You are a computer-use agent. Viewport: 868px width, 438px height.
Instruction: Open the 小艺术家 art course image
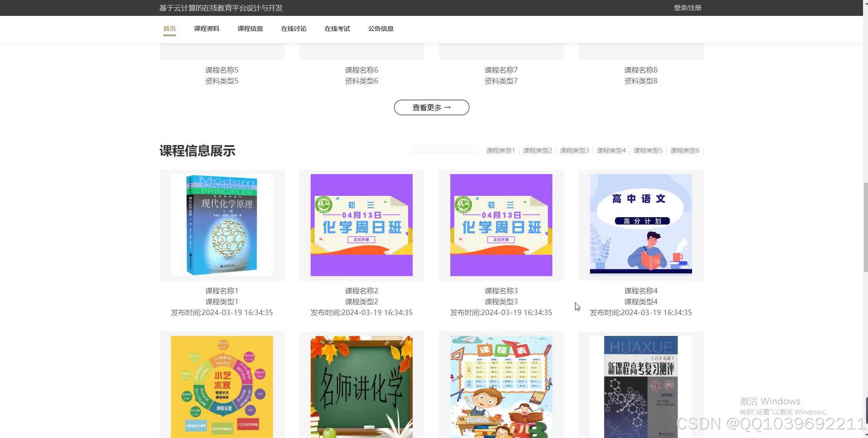coord(221,385)
